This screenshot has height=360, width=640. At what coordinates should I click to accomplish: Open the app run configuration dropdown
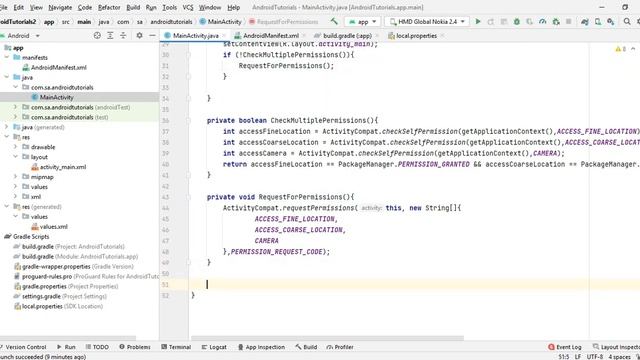click(x=362, y=22)
